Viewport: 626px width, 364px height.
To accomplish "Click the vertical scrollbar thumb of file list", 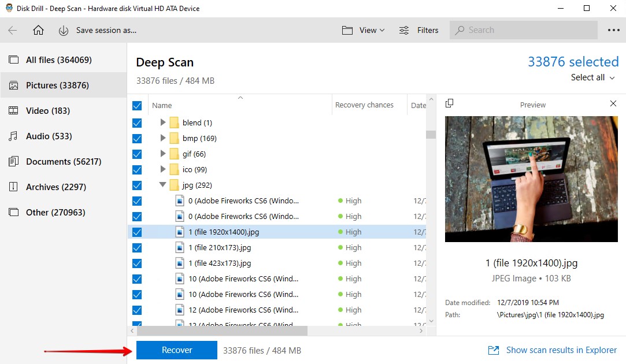I will pyautogui.click(x=431, y=135).
